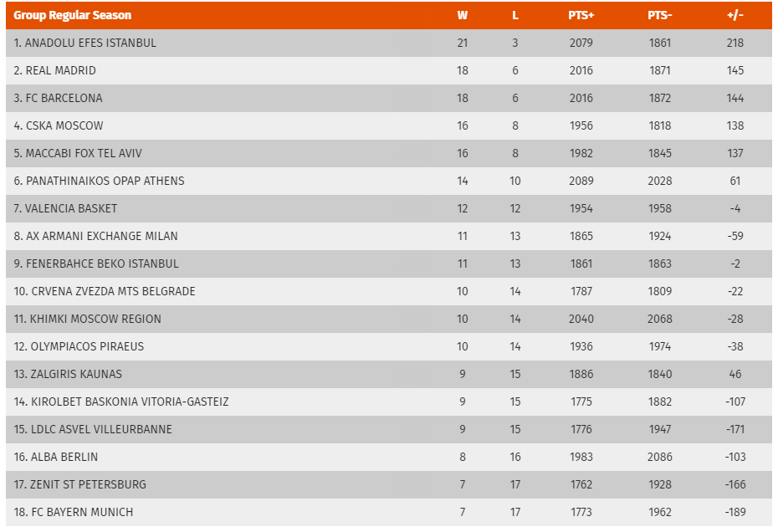The image size is (773, 532).
Task: Open the Khimki Moscow Region row
Action: coord(388,319)
